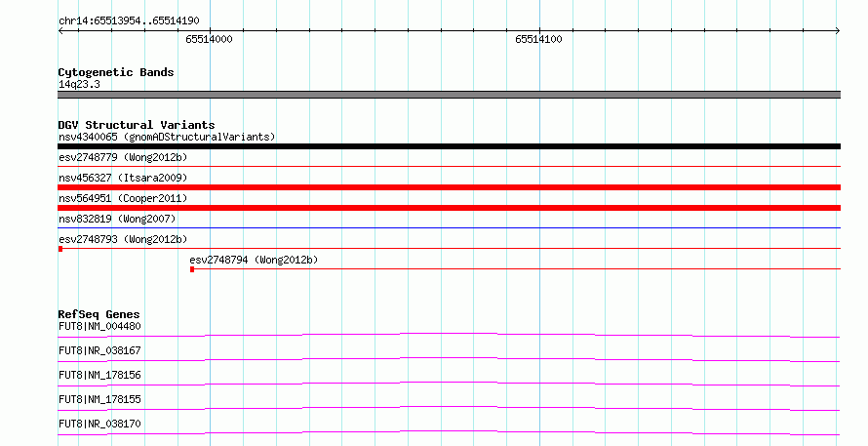Click the blue nsv832819 variant line
Screen dimensions: 868x446
tap(449, 227)
